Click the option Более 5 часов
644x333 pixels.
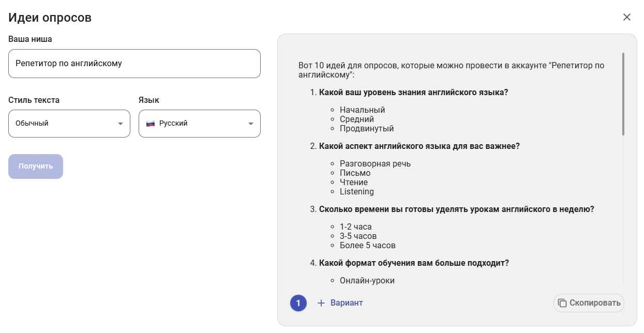tap(367, 246)
